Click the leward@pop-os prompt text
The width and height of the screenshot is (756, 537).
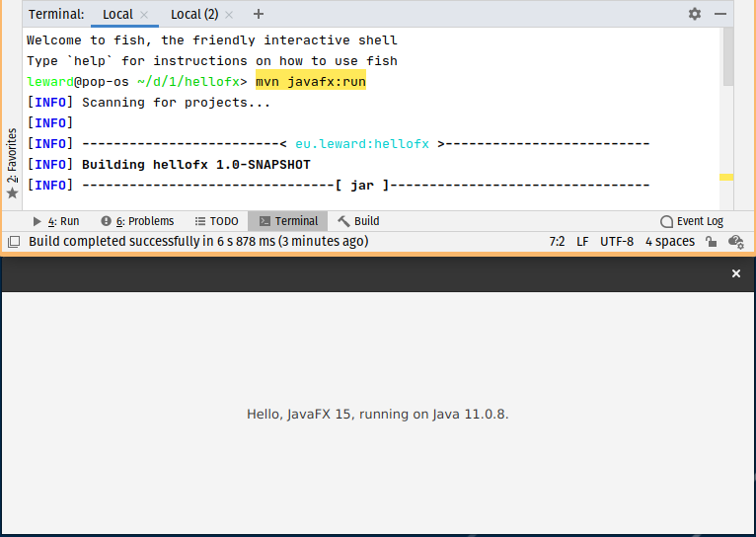click(78, 82)
